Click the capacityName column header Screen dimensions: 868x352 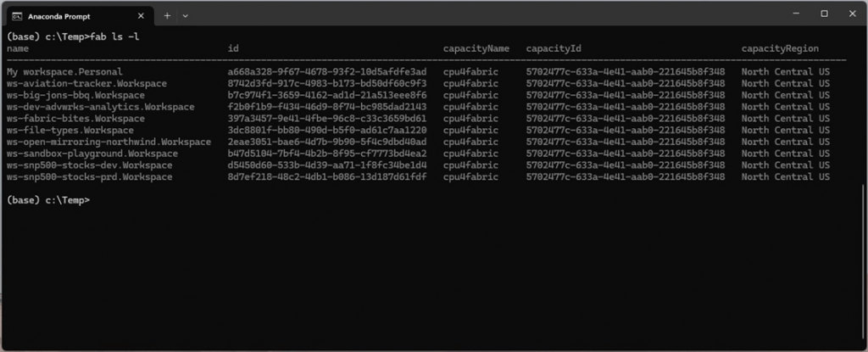point(476,49)
